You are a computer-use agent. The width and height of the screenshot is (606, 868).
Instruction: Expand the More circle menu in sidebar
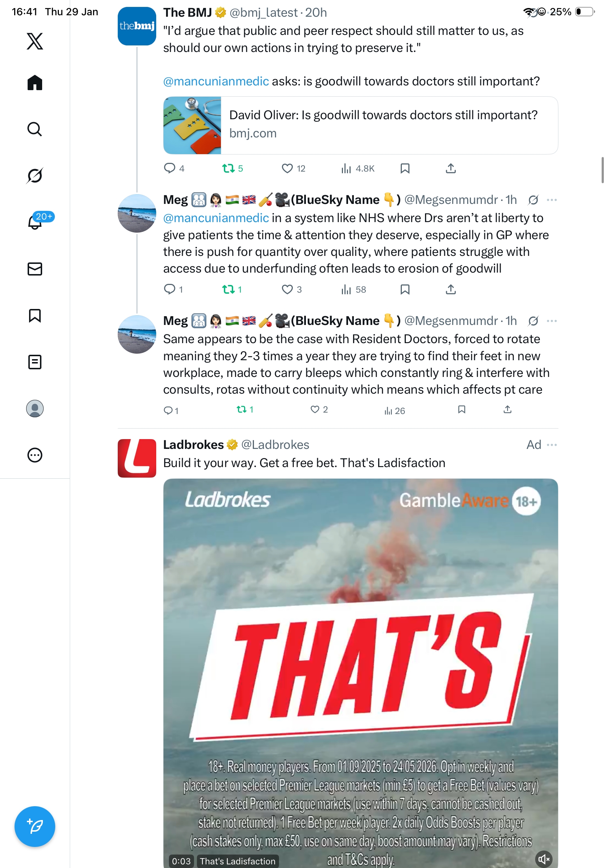coord(35,455)
